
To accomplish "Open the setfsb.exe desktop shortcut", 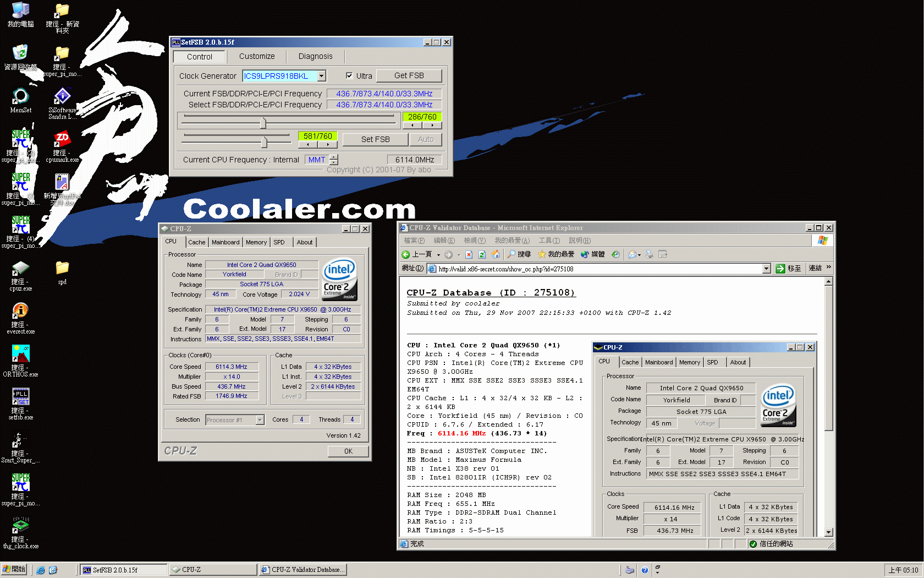I will pos(20,405).
